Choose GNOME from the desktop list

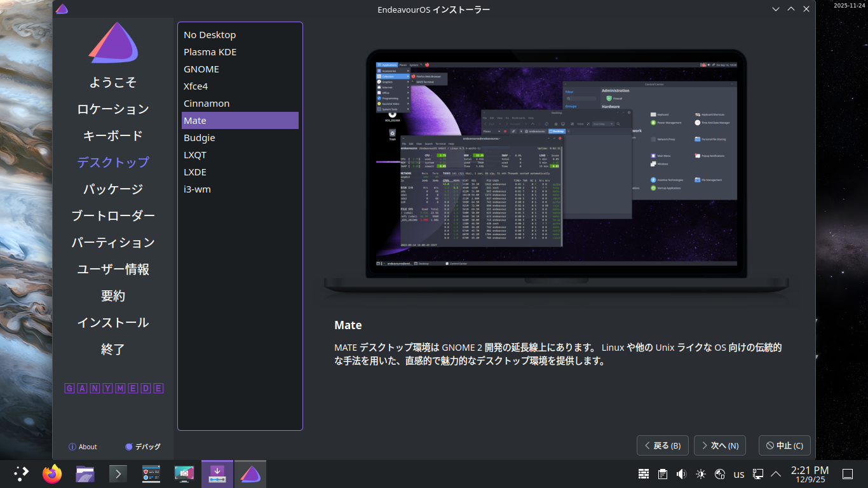pyautogui.click(x=201, y=69)
